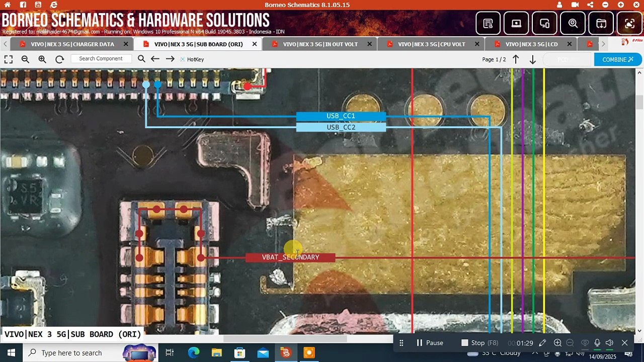This screenshot has height=362, width=644.
Task: Switch to the IN OUT VOLT tab
Action: (320, 44)
